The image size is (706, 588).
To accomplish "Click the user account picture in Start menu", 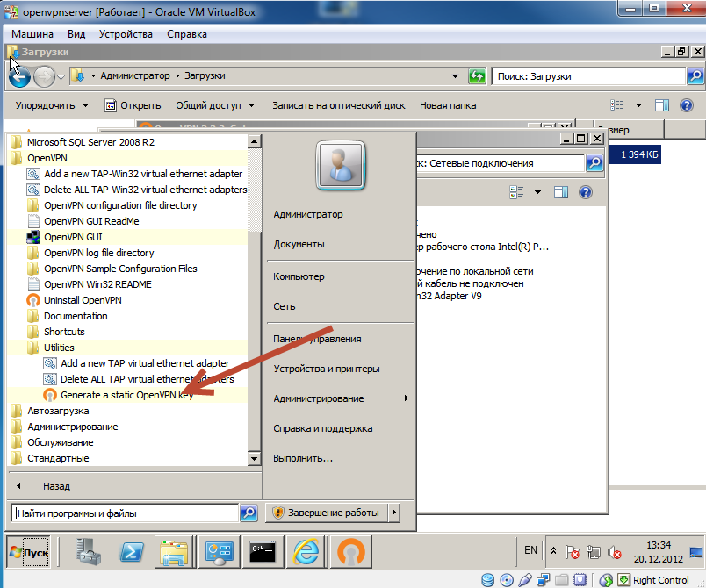I will [341, 166].
